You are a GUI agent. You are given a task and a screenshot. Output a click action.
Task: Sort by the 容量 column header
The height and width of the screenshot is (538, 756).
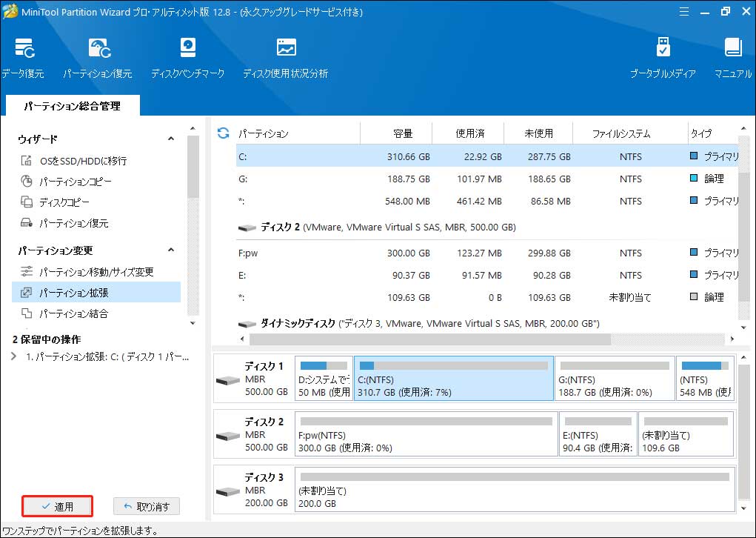[x=403, y=134]
